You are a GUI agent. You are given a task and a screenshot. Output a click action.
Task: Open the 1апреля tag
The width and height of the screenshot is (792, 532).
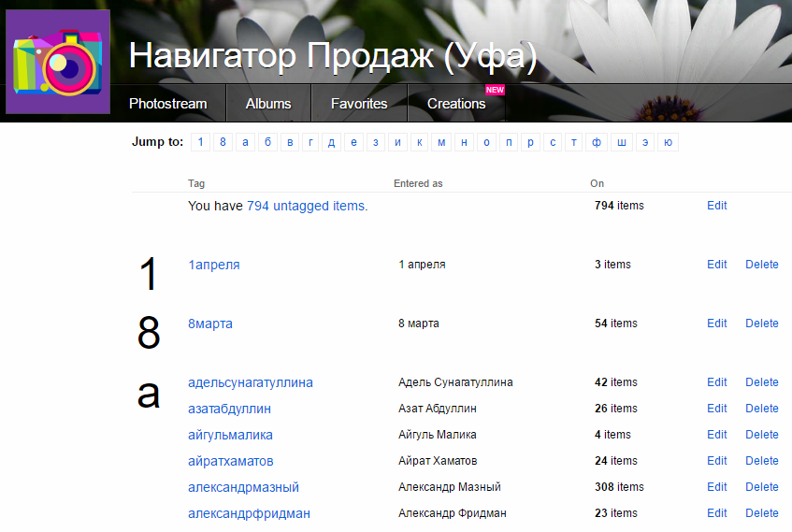pos(213,265)
